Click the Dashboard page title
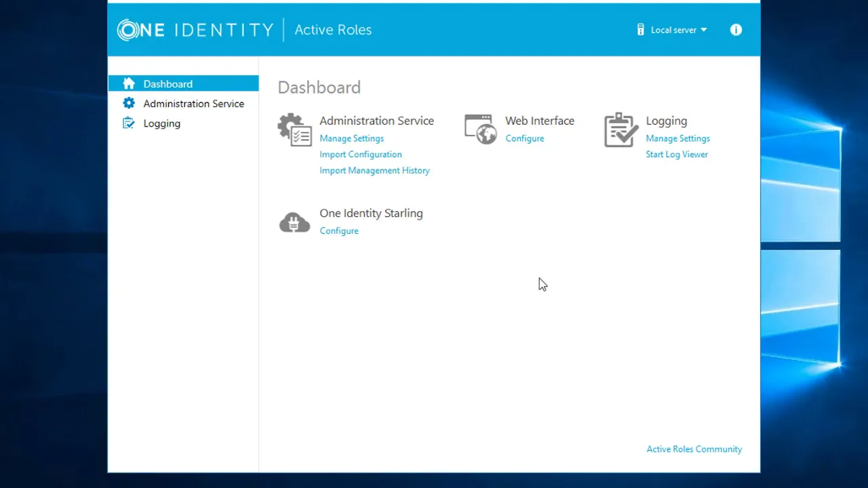Image resolution: width=868 pixels, height=488 pixels. click(319, 87)
